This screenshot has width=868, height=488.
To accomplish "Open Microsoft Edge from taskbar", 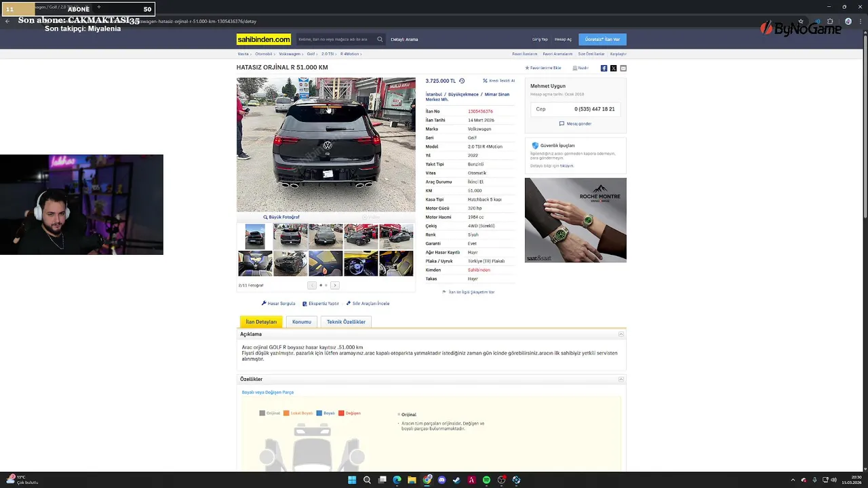I will click(397, 480).
